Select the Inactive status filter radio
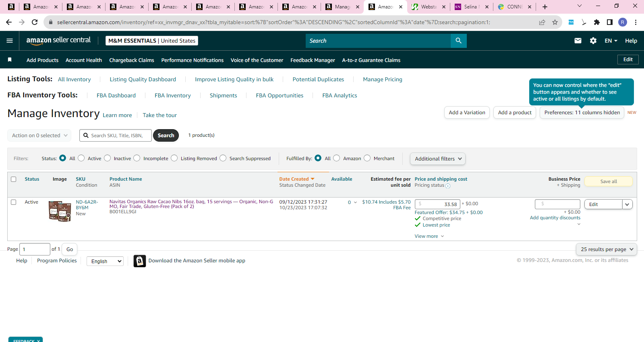This screenshot has width=644, height=342. tap(108, 158)
